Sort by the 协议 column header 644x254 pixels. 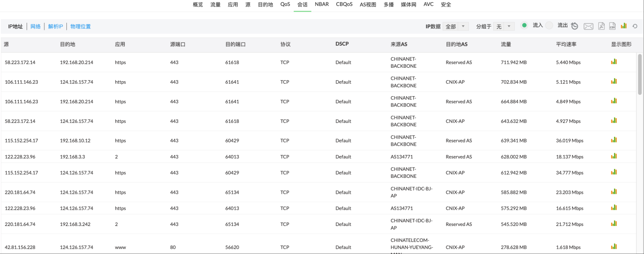coord(285,44)
